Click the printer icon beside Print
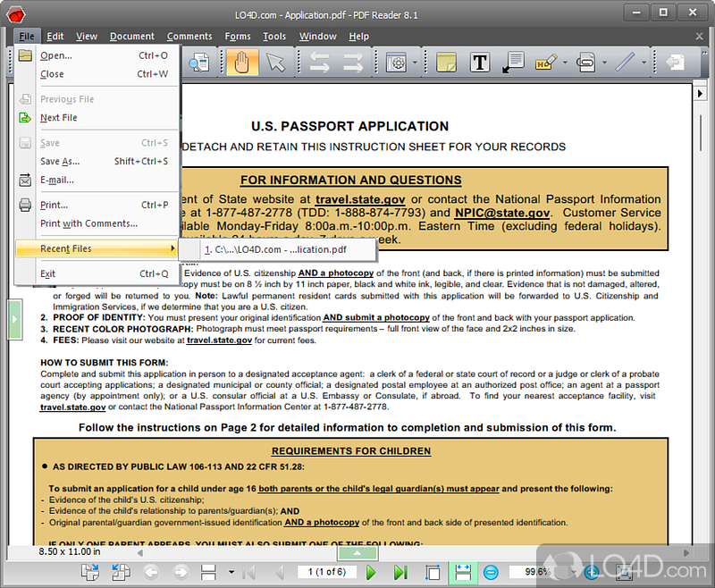Screen dimensions: 715x588 tap(25, 205)
